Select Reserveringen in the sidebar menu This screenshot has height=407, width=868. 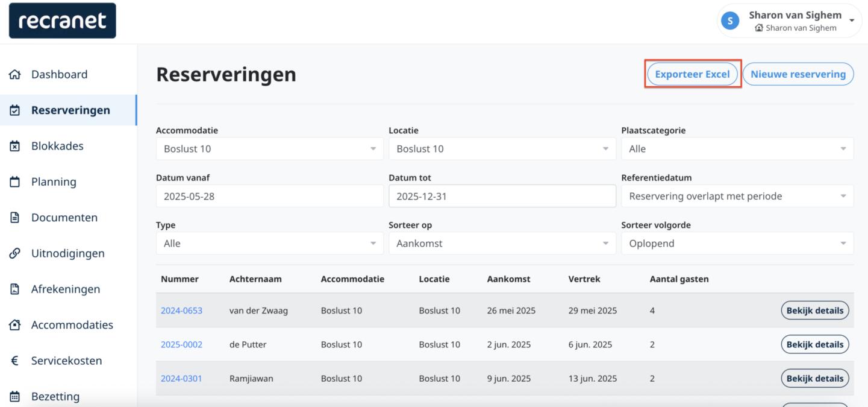70,110
